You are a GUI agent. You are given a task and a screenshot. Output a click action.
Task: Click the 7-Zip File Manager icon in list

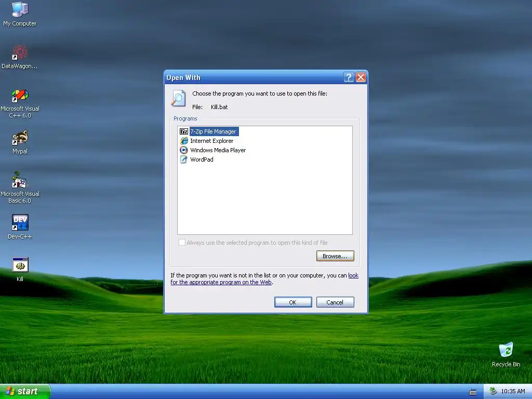pos(184,131)
